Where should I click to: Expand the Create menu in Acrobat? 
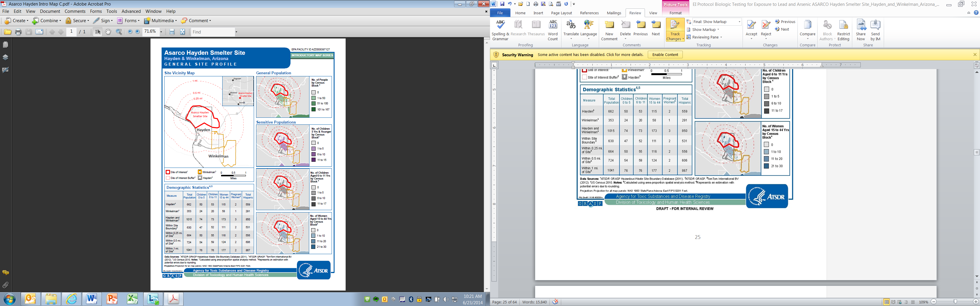point(16,20)
